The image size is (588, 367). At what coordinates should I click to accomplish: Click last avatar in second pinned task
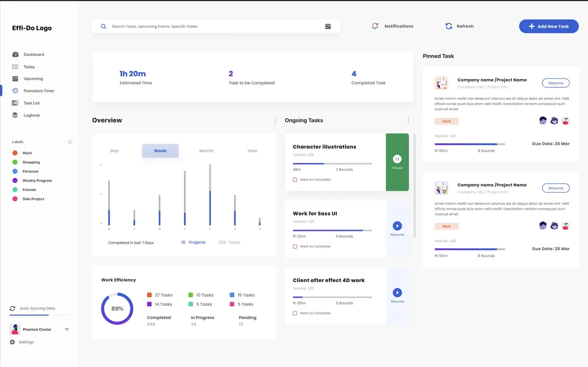pos(565,226)
